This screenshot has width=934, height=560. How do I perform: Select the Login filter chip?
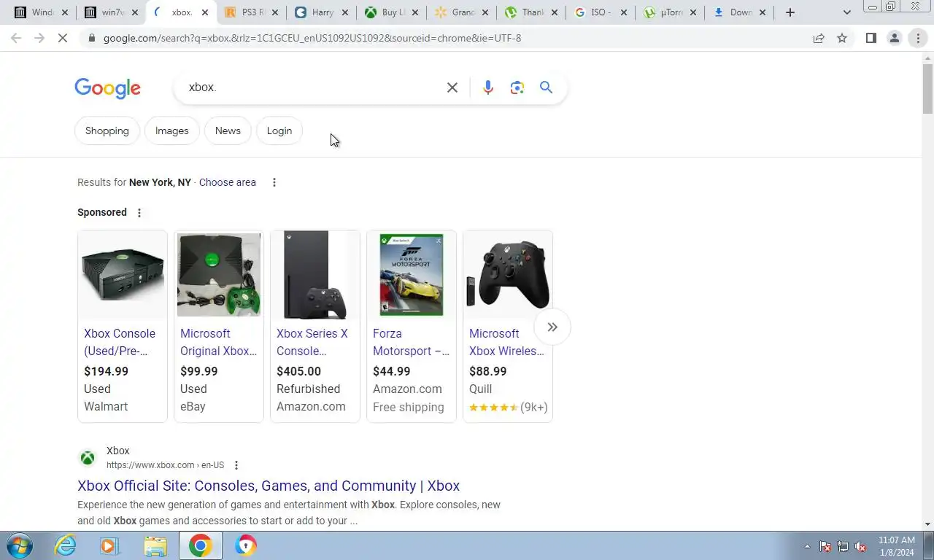(279, 131)
